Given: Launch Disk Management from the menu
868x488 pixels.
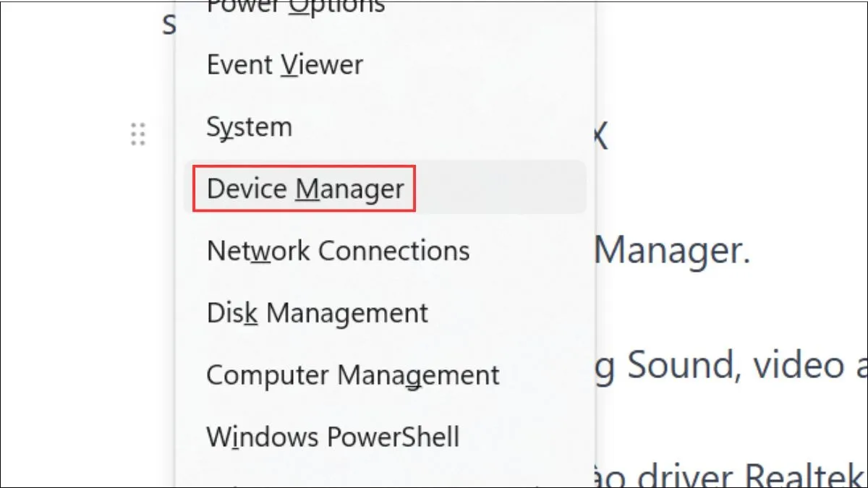Looking at the screenshot, I should click(x=317, y=313).
